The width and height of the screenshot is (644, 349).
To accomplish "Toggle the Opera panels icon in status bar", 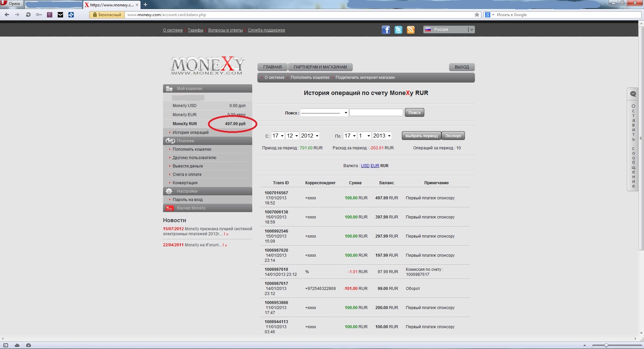I will coord(5,345).
